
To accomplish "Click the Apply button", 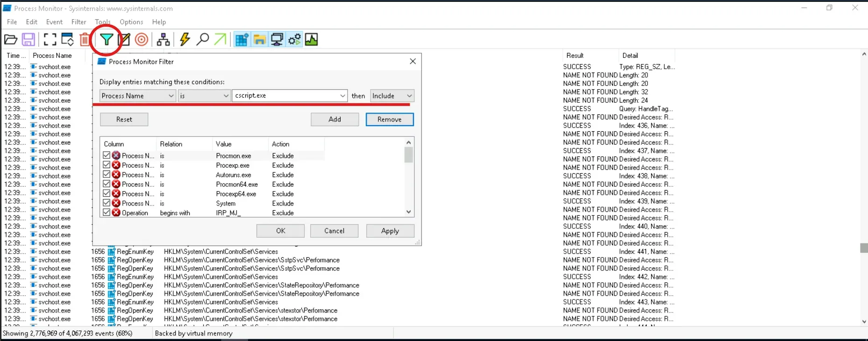I will [x=390, y=231].
